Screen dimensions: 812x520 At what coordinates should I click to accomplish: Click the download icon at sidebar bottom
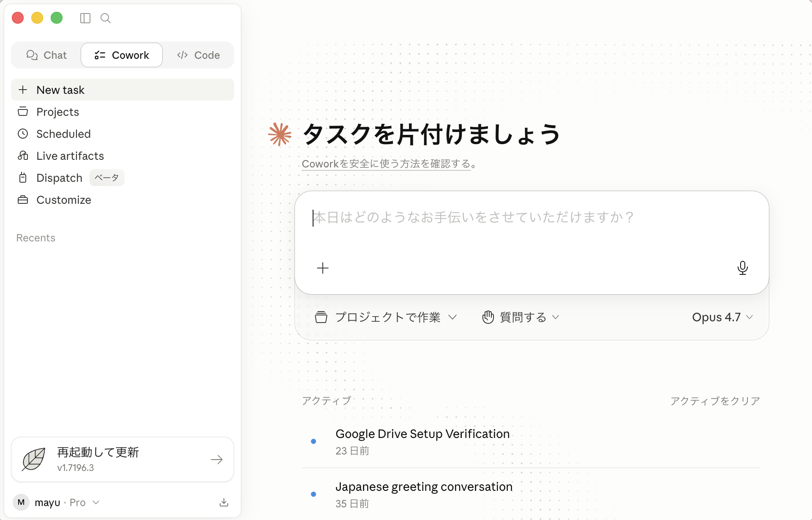click(x=224, y=502)
